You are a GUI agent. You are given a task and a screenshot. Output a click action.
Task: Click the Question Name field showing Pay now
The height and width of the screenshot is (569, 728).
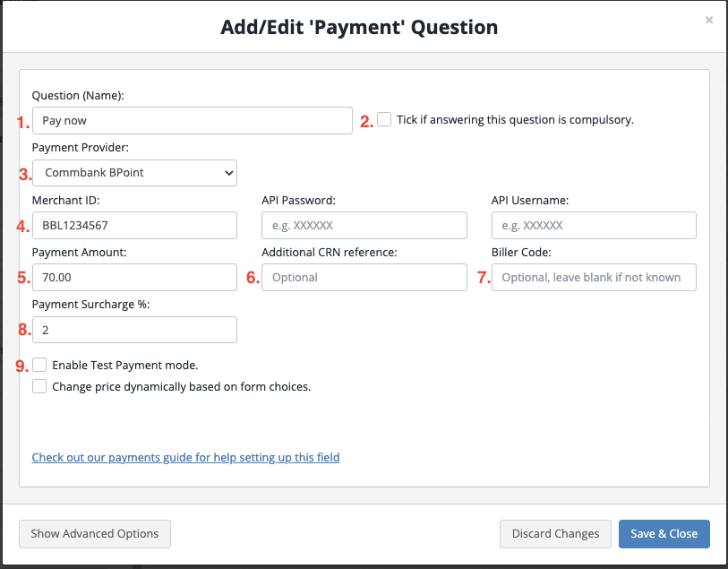coord(192,120)
